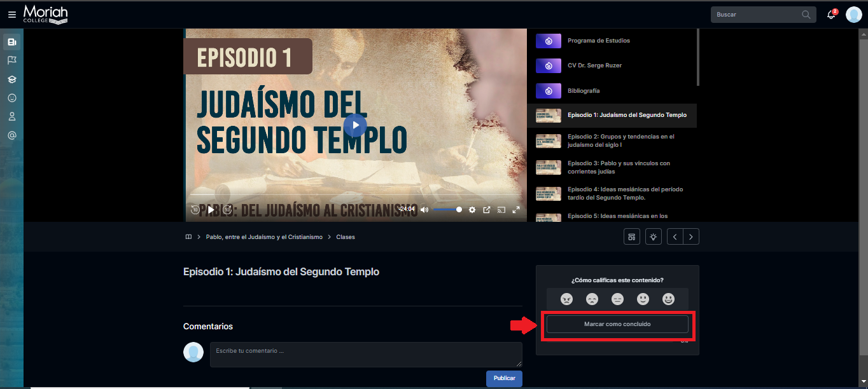Click the notifications bell icon
This screenshot has width=868, height=389.
(x=831, y=15)
